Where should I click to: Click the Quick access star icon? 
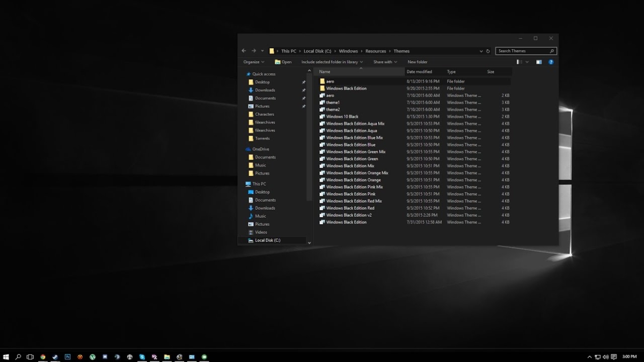[249, 73]
